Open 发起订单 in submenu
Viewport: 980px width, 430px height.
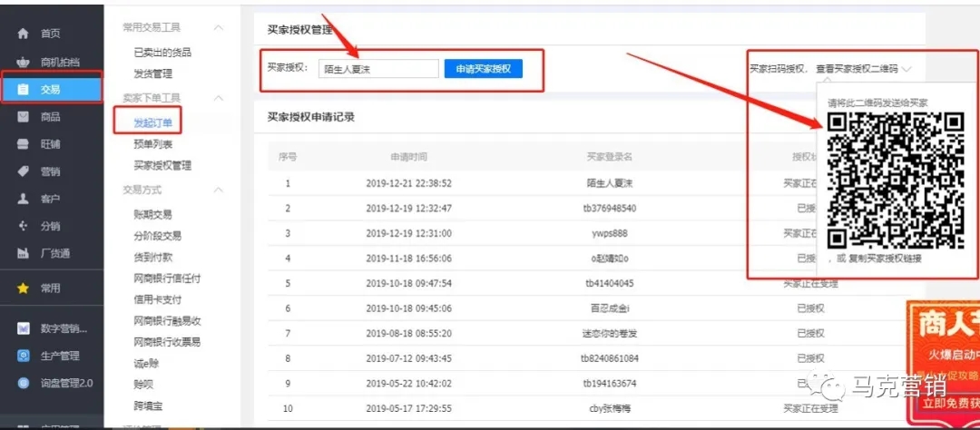151,121
